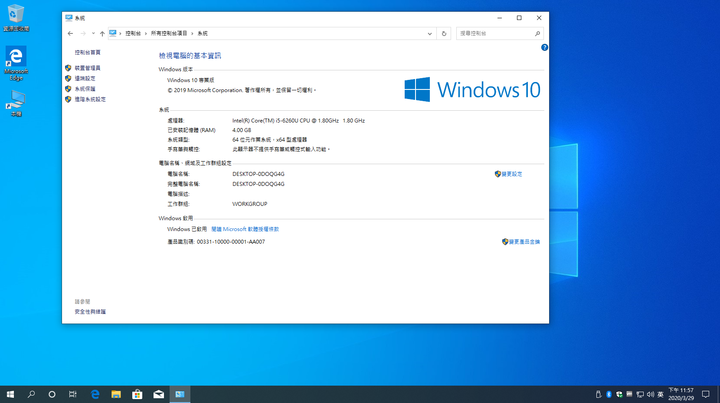Open Task View on the taskbar
This screenshot has width=720, height=403.
pos(73,394)
